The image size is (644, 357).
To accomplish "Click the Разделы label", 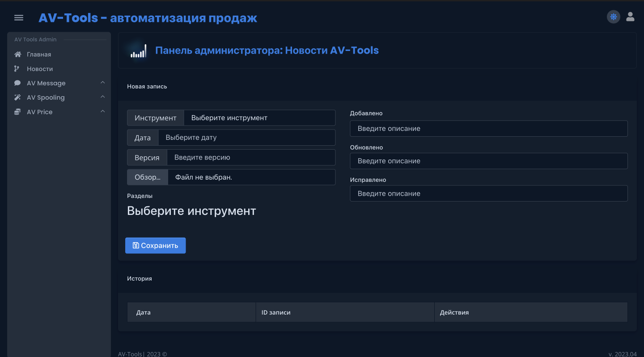I will [x=140, y=196].
